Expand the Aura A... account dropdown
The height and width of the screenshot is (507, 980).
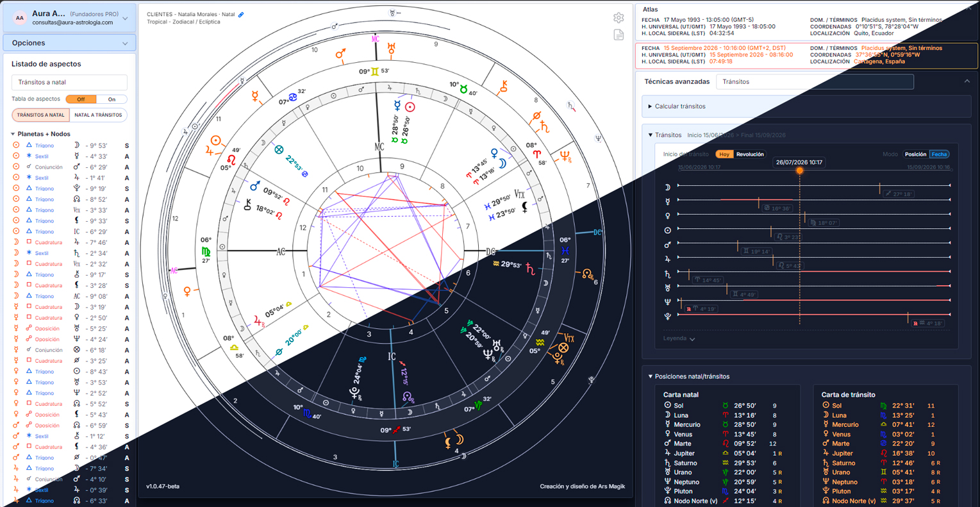(x=125, y=19)
